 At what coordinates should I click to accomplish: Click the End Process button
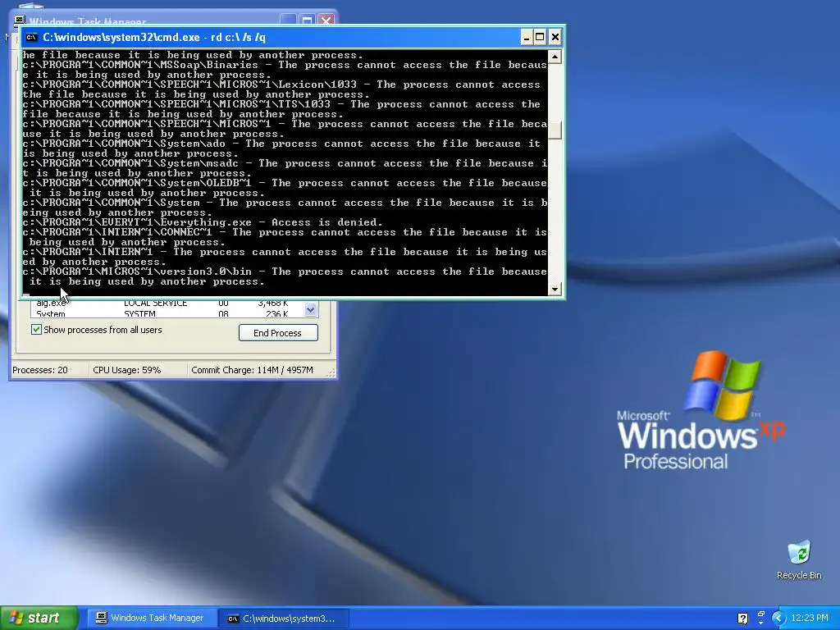(278, 333)
